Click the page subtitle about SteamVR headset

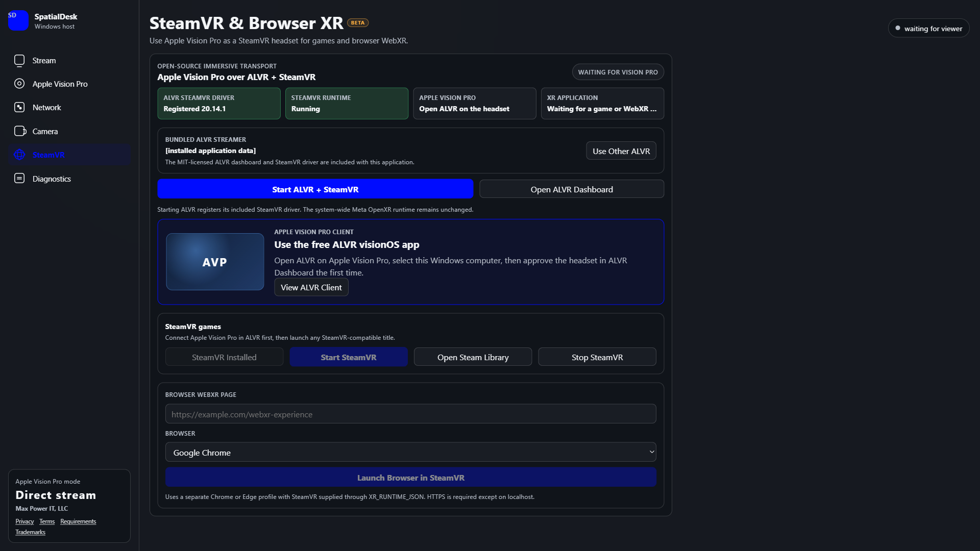click(279, 41)
